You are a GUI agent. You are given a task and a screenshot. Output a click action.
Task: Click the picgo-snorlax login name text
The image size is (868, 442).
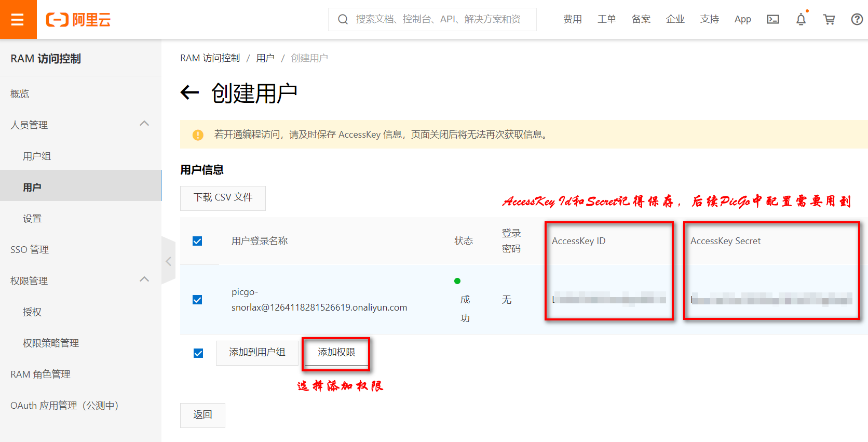319,300
